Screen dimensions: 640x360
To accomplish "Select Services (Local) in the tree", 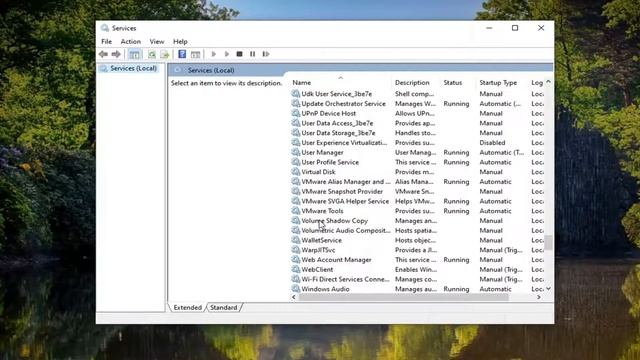I will [133, 68].
